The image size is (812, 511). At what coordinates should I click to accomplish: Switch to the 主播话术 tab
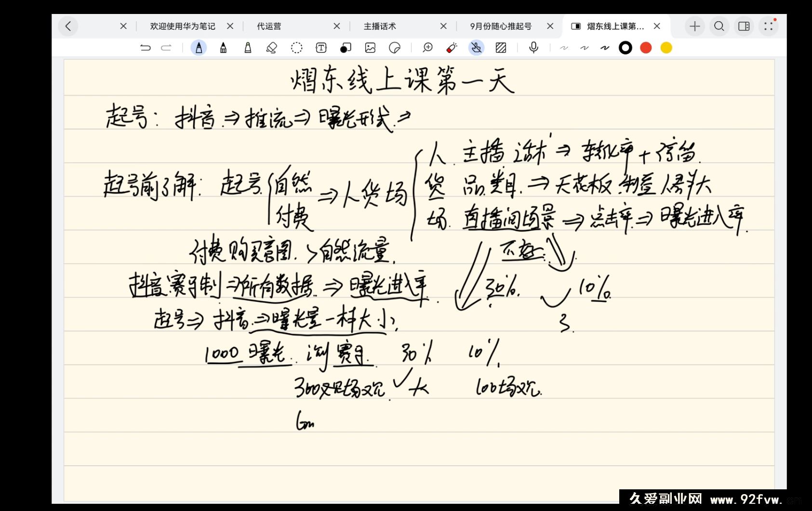tap(380, 26)
